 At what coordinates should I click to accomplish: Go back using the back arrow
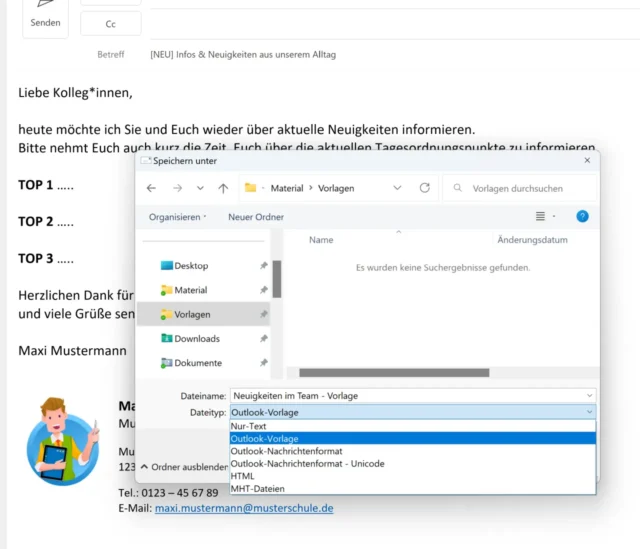(x=151, y=188)
